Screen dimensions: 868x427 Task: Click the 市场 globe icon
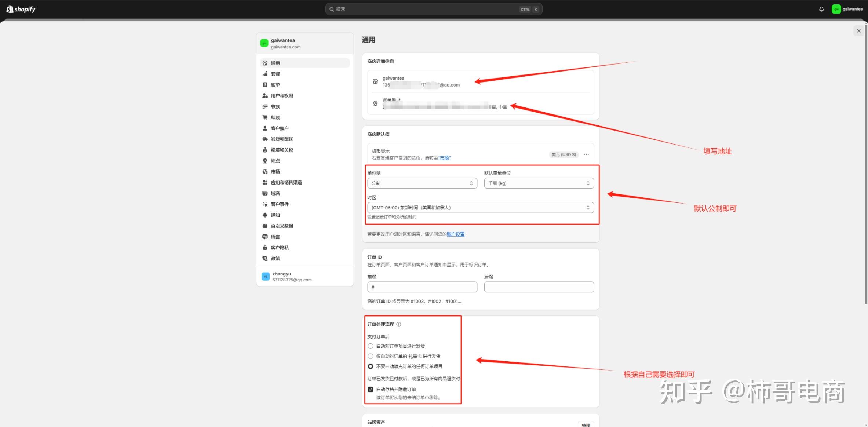[265, 172]
